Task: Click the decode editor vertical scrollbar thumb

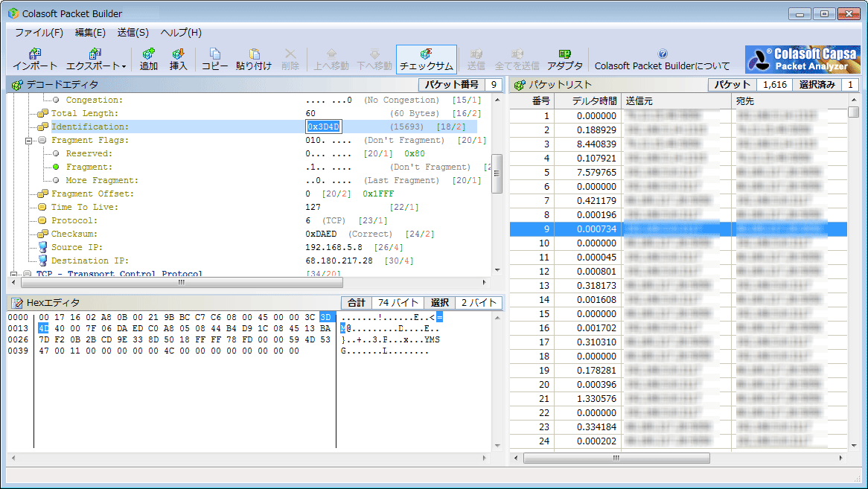Action: tap(497, 172)
